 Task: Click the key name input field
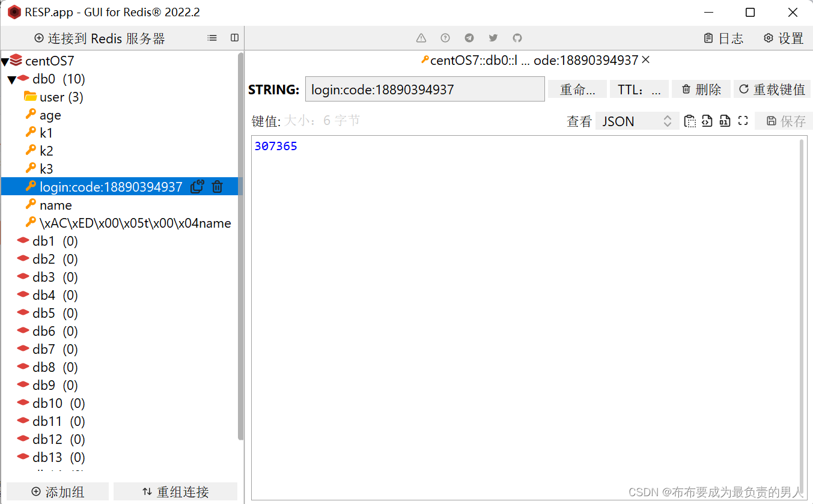(425, 90)
